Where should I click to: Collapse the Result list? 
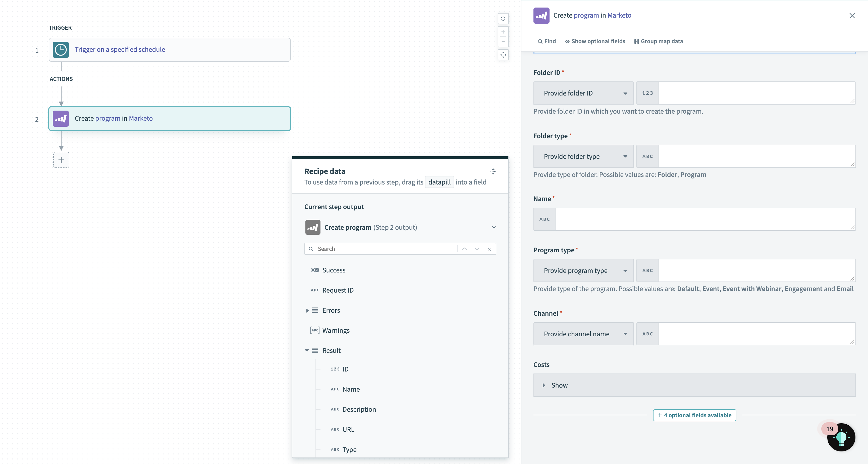pyautogui.click(x=307, y=351)
